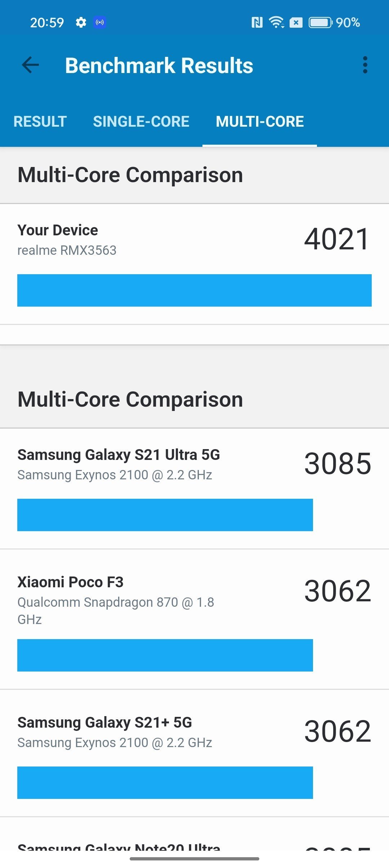The width and height of the screenshot is (389, 868).
Task: Tap the bottom navigation gesture handle
Action: pyautogui.click(x=194, y=859)
